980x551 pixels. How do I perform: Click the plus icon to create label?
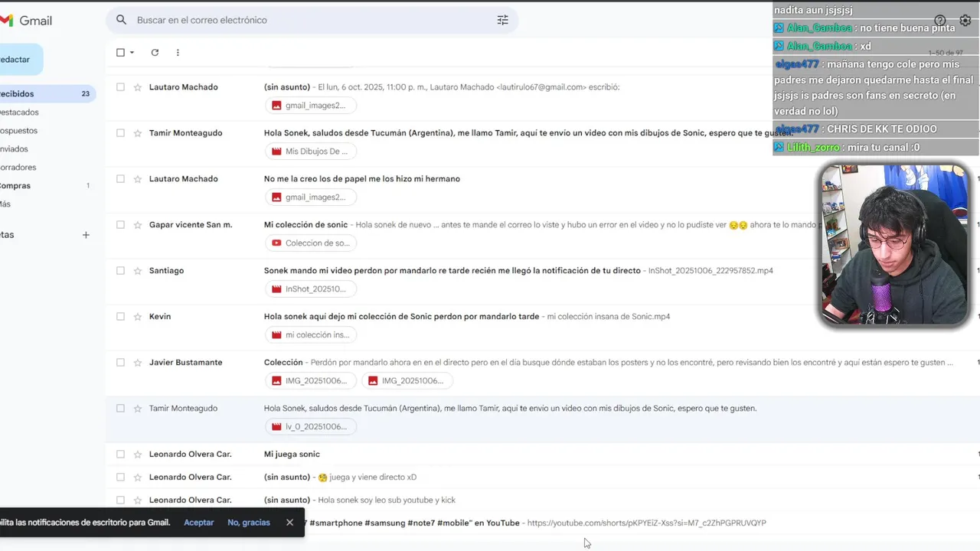(x=86, y=235)
